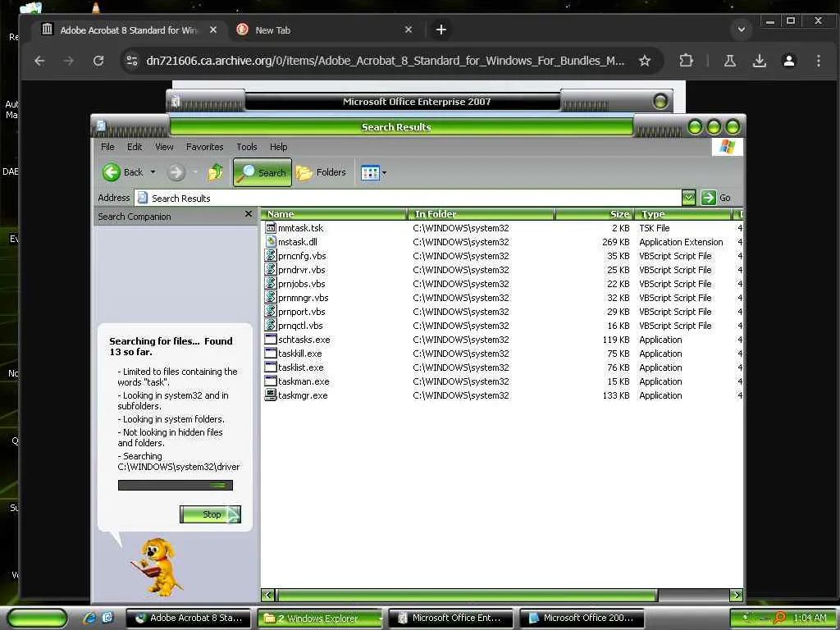
Task: Click the Forward arrow icon in Explorer
Action: (176, 172)
